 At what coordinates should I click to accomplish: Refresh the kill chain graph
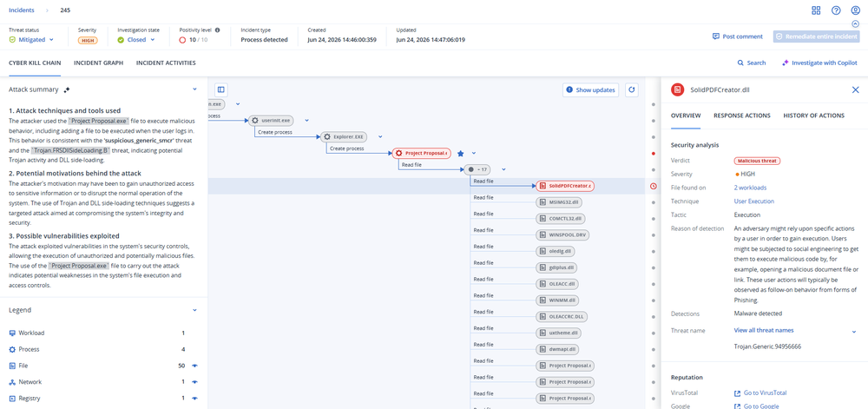[x=632, y=89]
